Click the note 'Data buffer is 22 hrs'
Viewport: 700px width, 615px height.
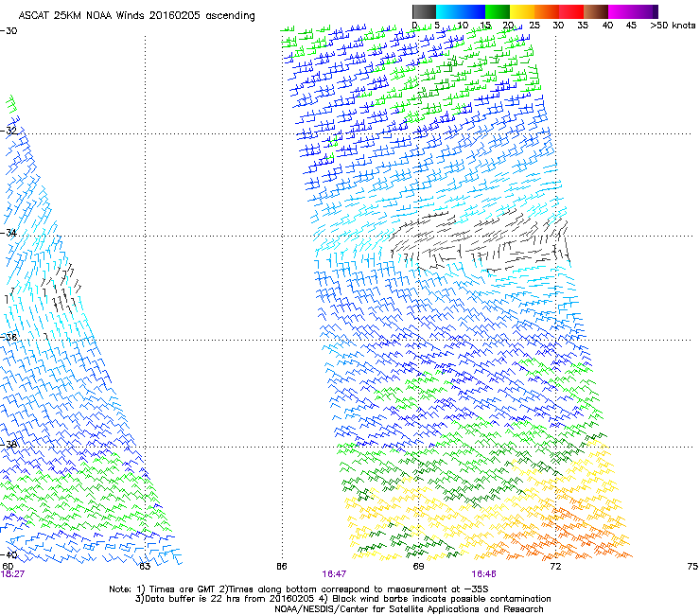(194, 599)
